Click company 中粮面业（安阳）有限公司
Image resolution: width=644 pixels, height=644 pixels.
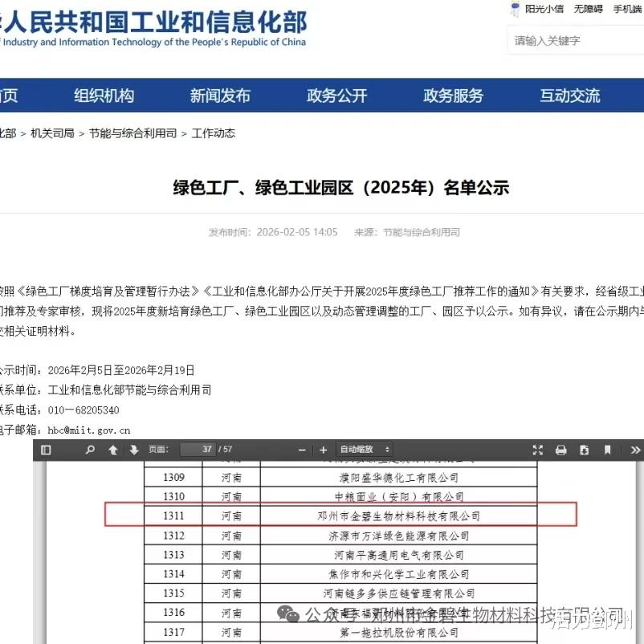399,497
